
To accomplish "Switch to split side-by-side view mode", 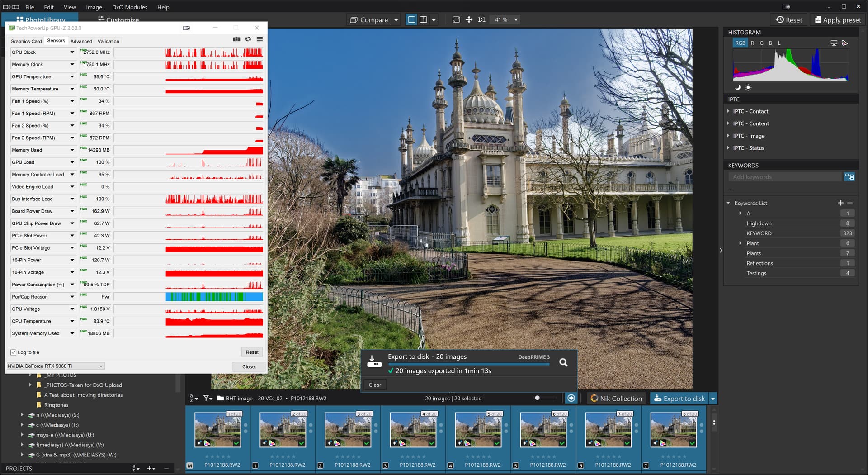I will pos(423,20).
